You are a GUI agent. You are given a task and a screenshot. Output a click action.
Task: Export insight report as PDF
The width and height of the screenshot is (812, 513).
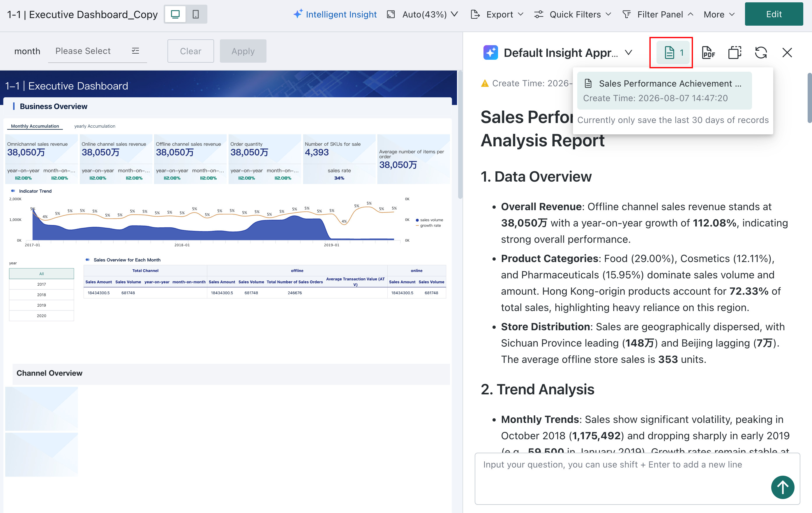[709, 52]
